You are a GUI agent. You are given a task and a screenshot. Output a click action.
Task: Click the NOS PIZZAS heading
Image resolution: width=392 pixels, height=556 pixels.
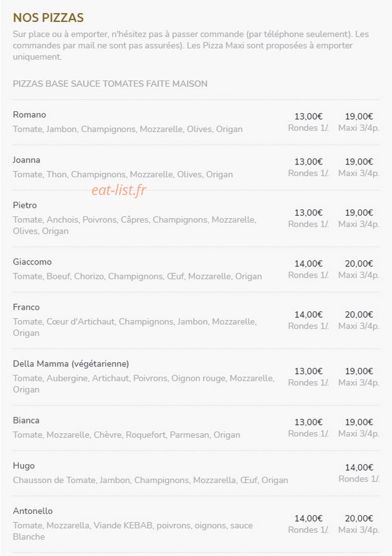[48, 18]
